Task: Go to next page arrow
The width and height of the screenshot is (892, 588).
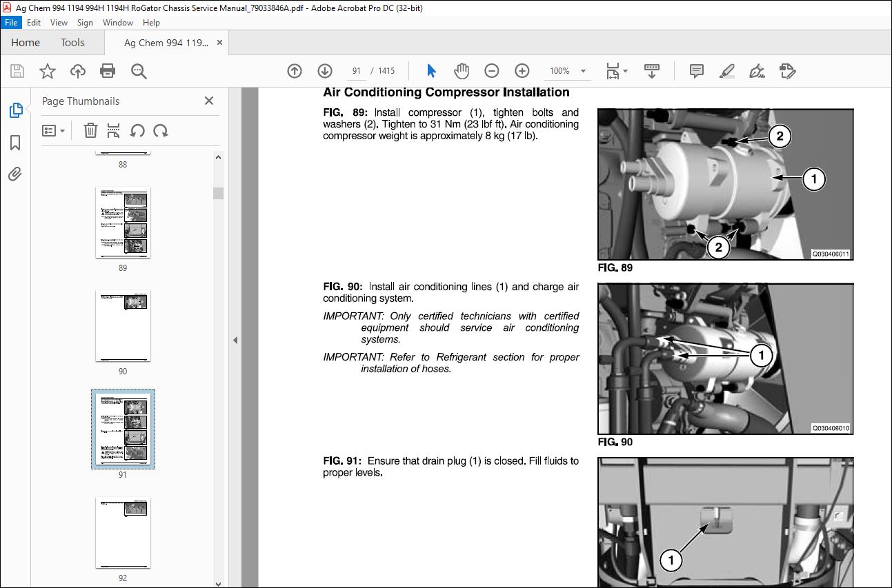Action: coord(325,71)
